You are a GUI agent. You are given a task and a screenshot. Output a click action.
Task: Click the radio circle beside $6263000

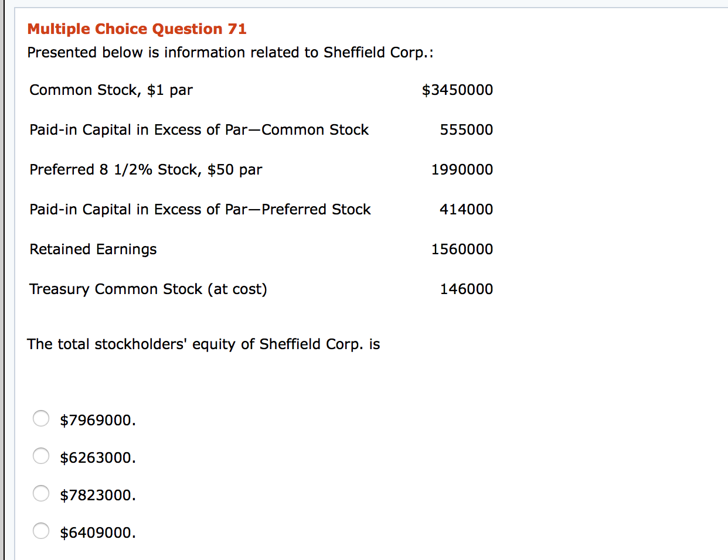(41, 456)
